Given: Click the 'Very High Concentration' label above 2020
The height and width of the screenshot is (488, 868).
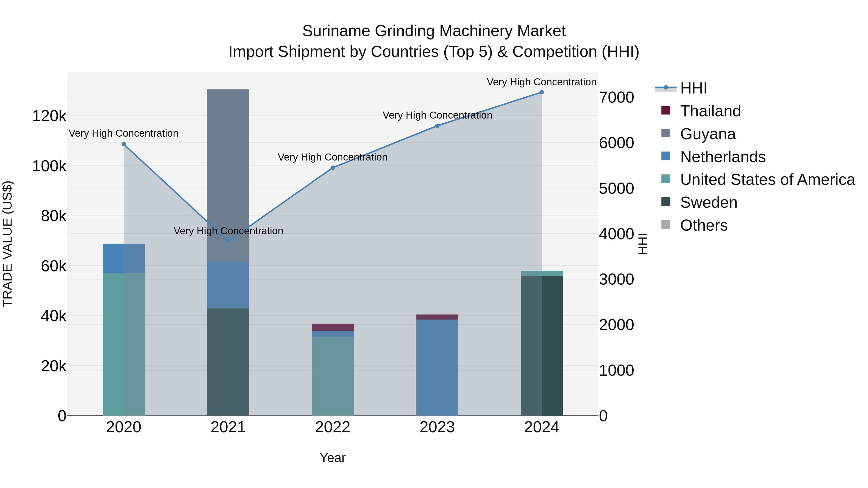Looking at the screenshot, I should (124, 133).
